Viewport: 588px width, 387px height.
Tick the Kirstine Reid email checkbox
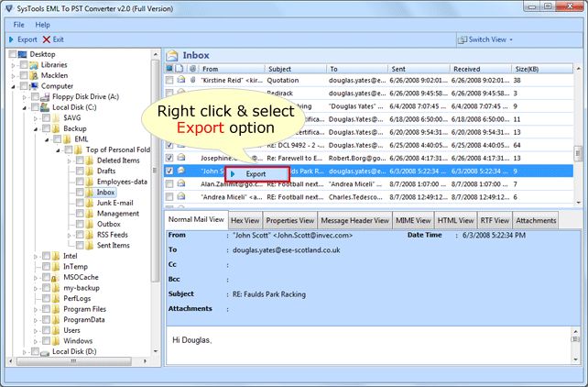169,81
